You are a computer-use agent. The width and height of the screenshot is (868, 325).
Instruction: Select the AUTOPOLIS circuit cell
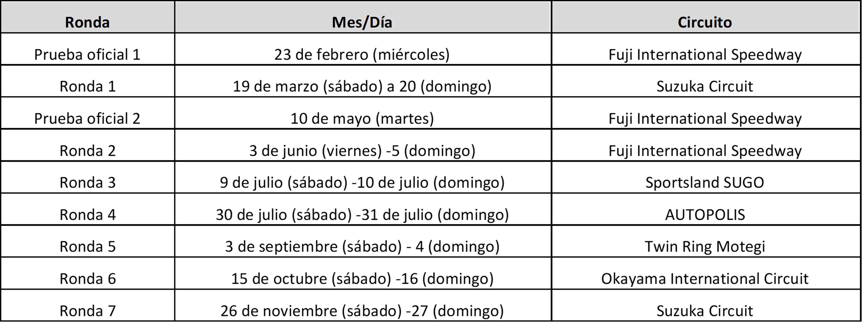pos(705,215)
